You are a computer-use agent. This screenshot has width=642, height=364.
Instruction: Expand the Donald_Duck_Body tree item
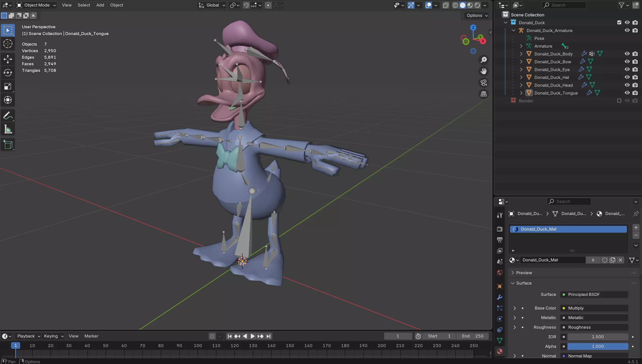[521, 54]
